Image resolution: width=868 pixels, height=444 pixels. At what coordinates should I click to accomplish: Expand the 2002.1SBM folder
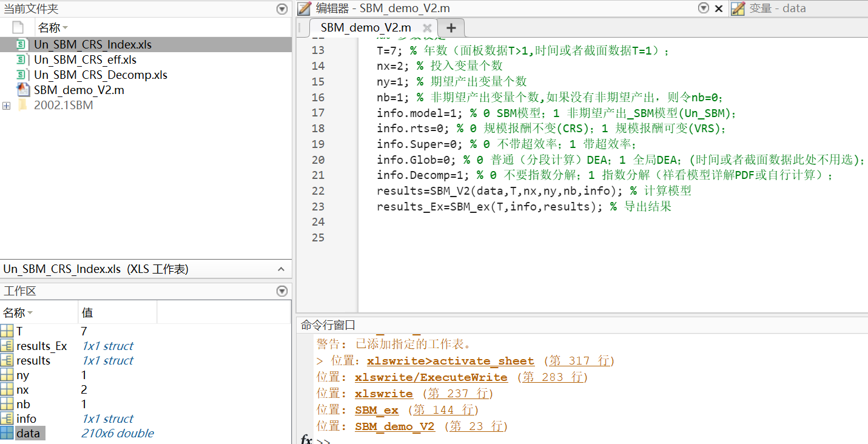point(6,106)
